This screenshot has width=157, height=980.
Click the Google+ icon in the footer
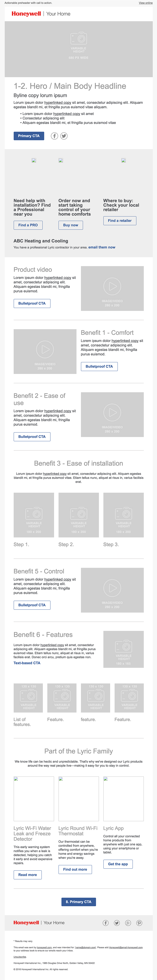[x=128, y=923]
